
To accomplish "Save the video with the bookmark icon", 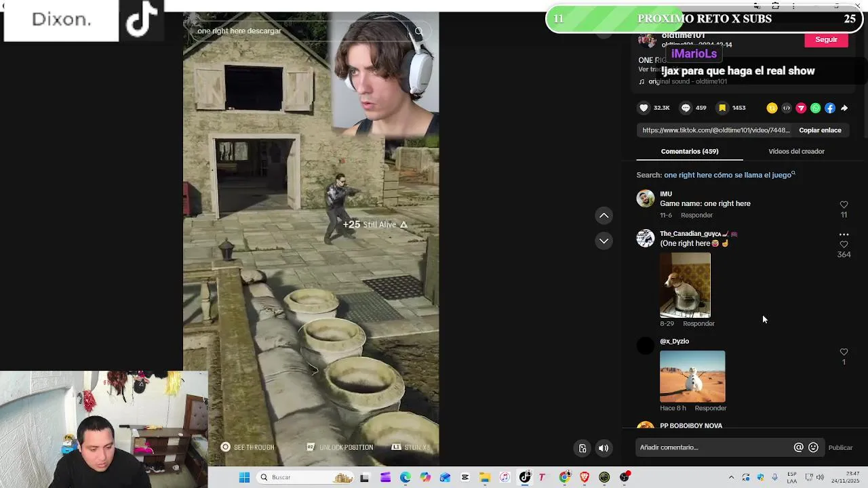I will click(722, 108).
